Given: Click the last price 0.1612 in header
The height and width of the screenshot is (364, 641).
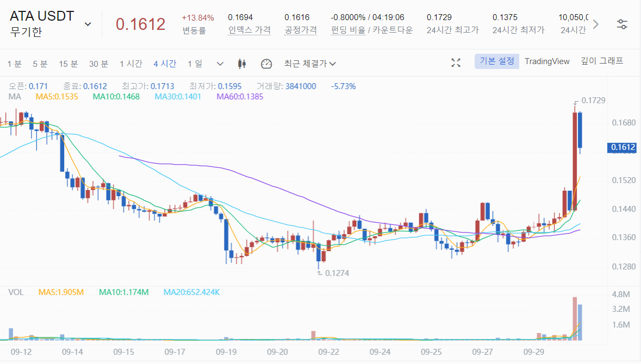Looking at the screenshot, I should [140, 24].
